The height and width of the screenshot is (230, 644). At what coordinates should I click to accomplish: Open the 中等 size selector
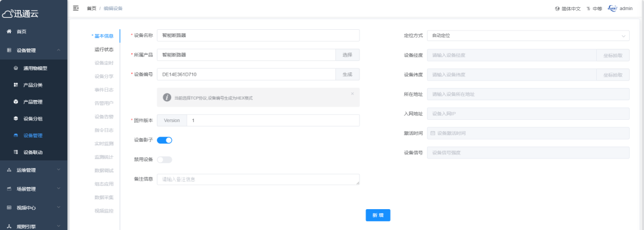click(x=597, y=8)
